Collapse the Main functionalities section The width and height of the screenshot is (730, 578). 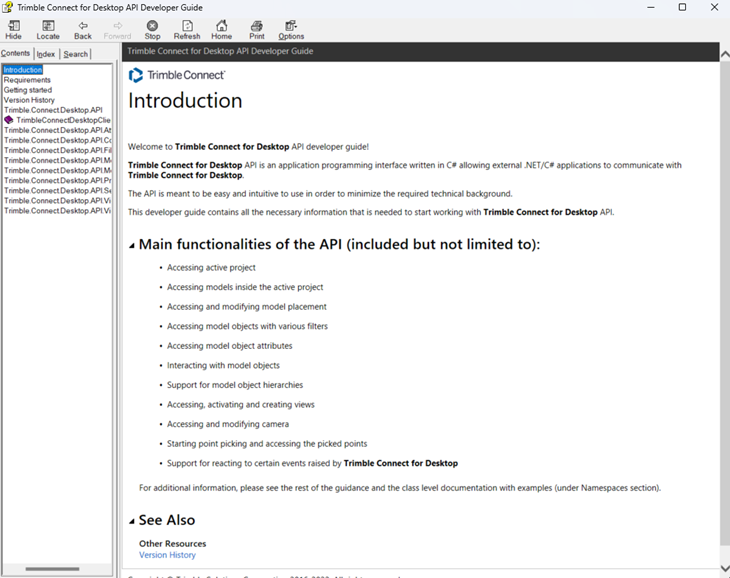tap(132, 245)
